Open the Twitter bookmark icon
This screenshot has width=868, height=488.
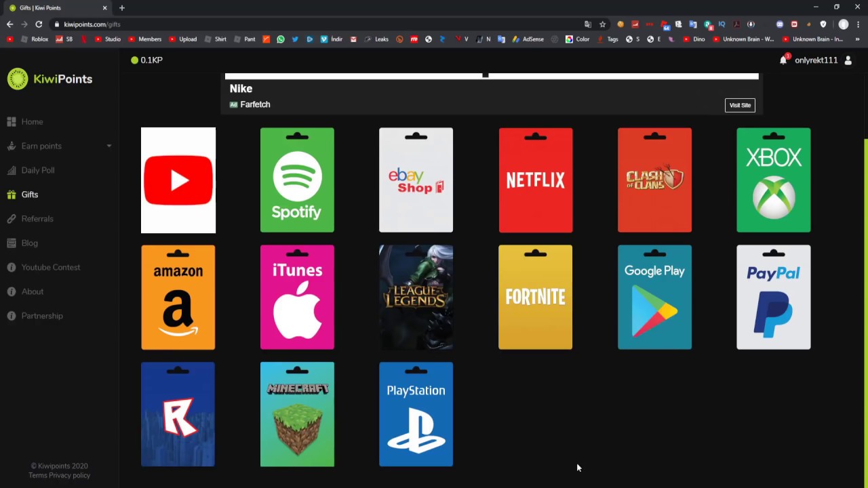(295, 39)
